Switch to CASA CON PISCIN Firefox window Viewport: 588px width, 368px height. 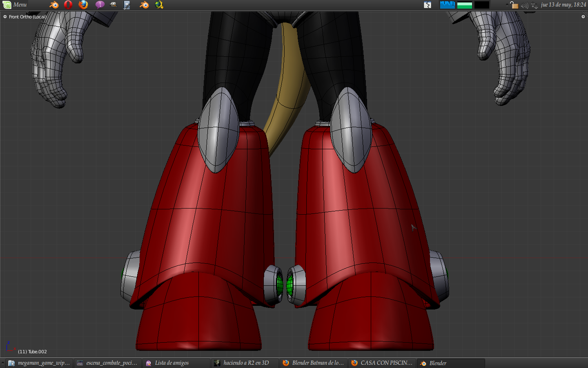point(382,363)
